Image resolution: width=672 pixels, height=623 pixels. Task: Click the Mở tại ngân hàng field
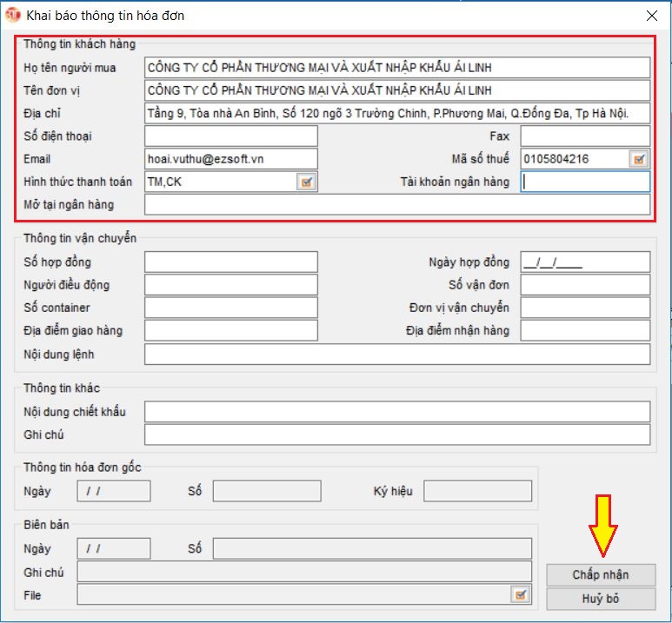[397, 205]
